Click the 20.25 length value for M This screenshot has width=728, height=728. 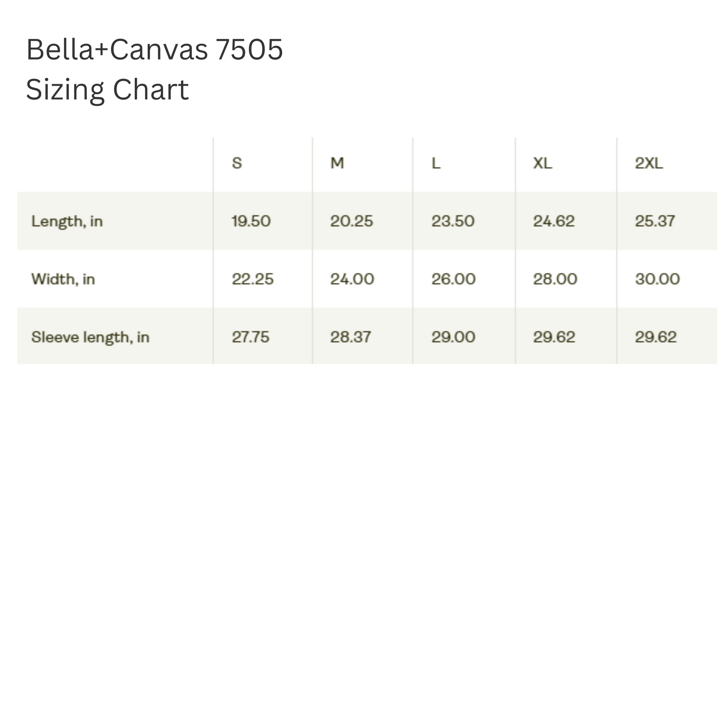coord(352,221)
